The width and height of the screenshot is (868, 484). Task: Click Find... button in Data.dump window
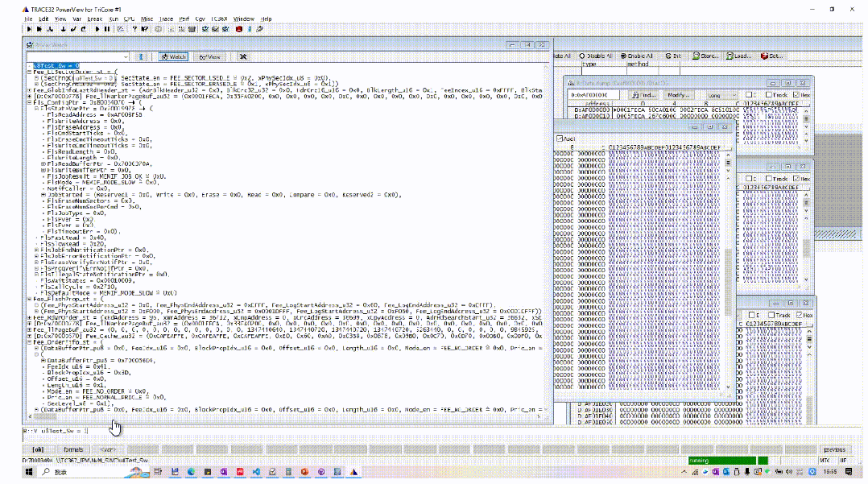(644, 95)
